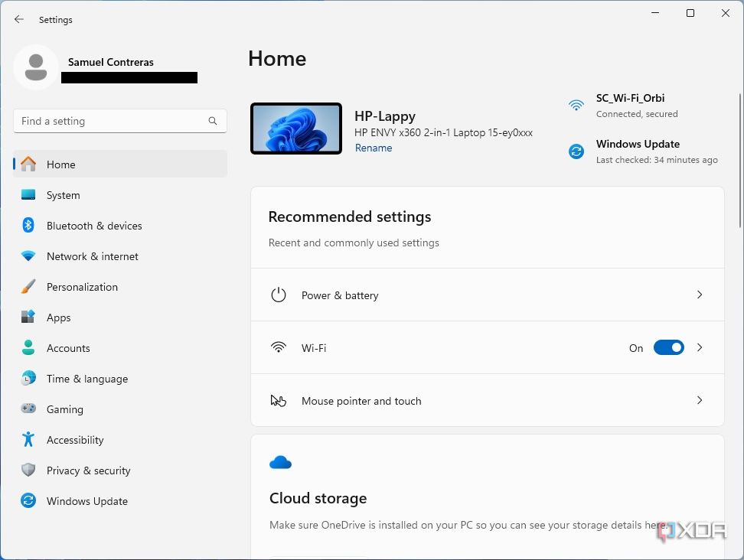Viewport: 744px width, 560px height.
Task: Click the Rename link under HP-Lappy
Action: pyautogui.click(x=374, y=148)
